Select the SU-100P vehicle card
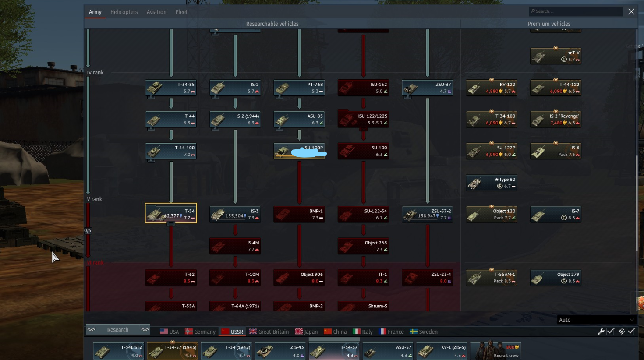Viewport: 644px width, 360px height. pyautogui.click(x=299, y=151)
